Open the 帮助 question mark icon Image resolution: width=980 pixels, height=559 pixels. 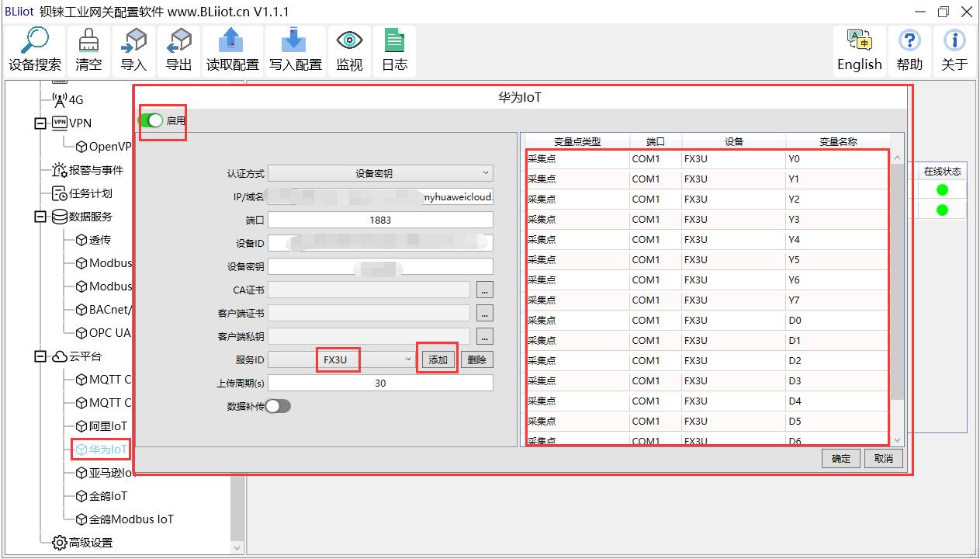[x=909, y=40]
